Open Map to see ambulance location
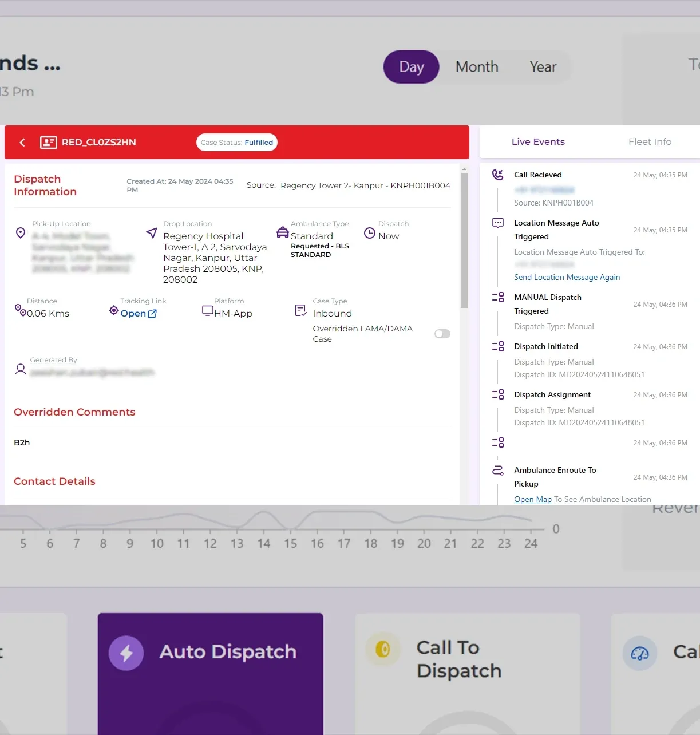The image size is (700, 735). pyautogui.click(x=532, y=500)
